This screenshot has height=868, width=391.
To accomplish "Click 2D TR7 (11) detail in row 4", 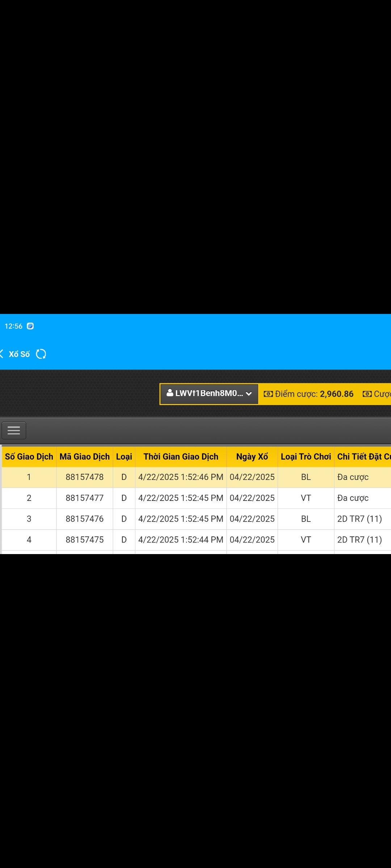I will [x=360, y=540].
